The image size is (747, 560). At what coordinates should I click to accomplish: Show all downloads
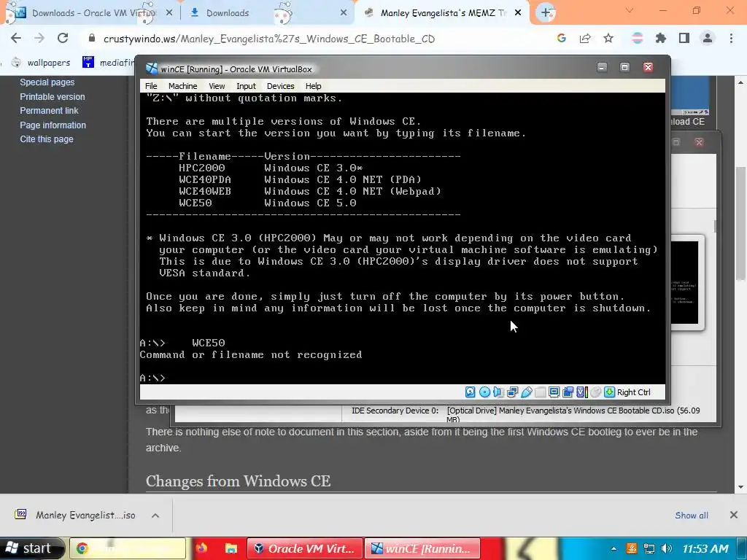(x=692, y=516)
